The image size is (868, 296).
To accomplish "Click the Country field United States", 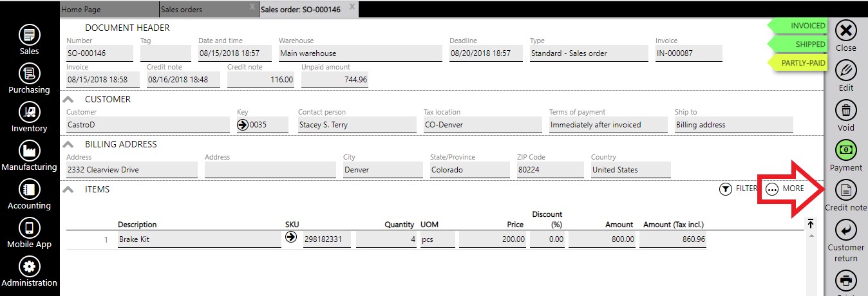I will coord(631,170).
